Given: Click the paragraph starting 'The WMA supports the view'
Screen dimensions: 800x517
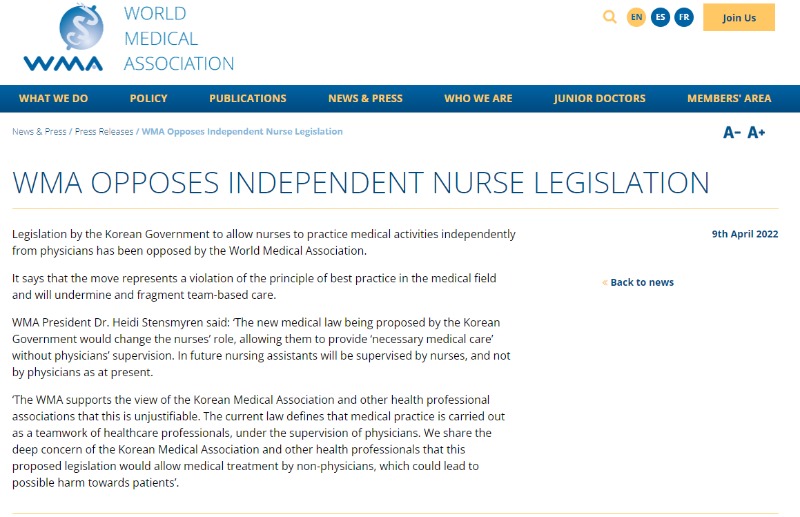Looking at the screenshot, I should click(259, 441).
